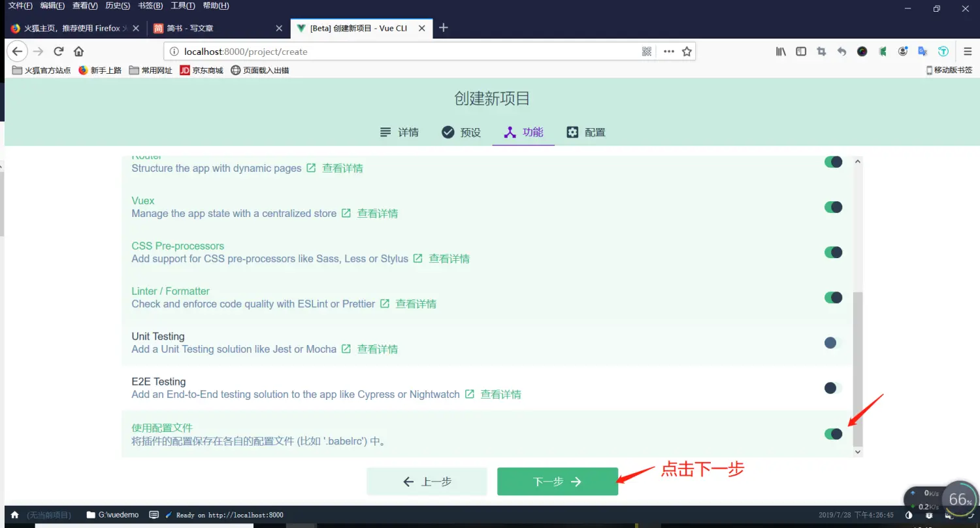Disable the Vuex feature switch
Image resolution: width=980 pixels, height=528 pixels.
coord(833,207)
